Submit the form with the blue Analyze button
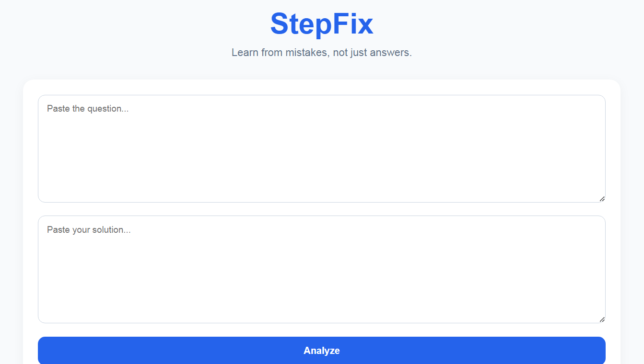The width and height of the screenshot is (644, 364). 322,351
